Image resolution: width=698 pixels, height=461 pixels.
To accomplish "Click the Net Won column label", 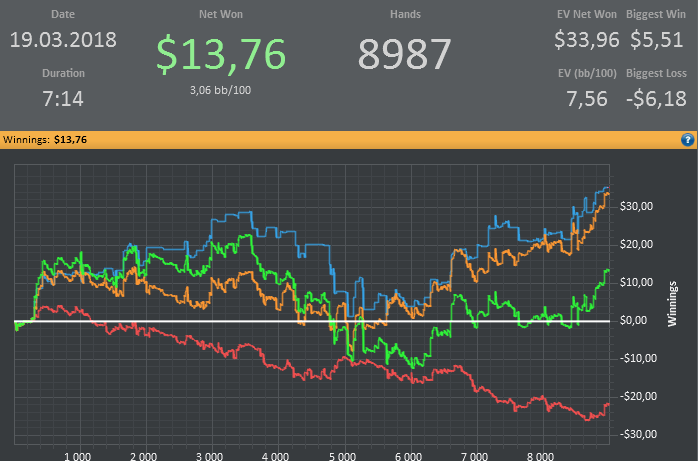I will [x=221, y=14].
